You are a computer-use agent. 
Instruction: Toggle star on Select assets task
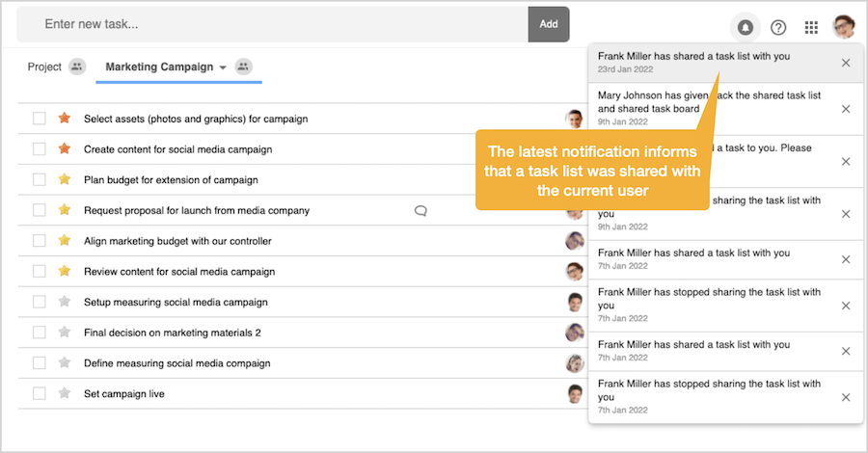pos(65,119)
